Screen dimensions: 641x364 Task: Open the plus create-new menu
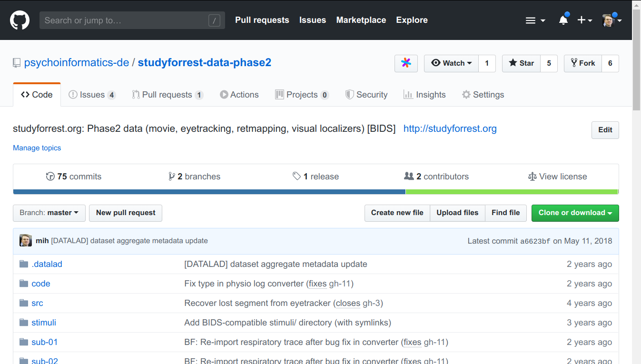click(x=584, y=20)
